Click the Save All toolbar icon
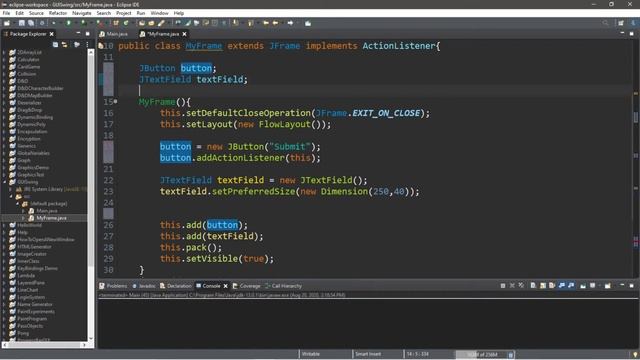This screenshot has height=360, width=640. 31,23
